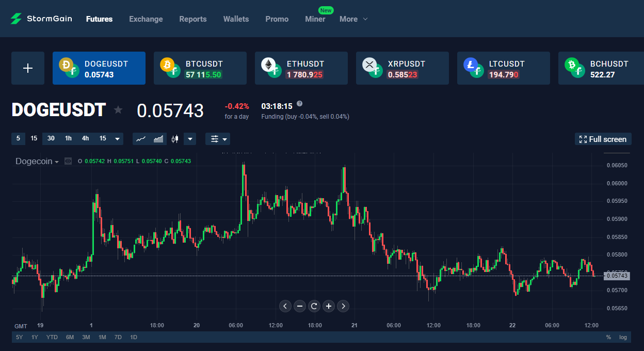Toggle percent scale on price axis
This screenshot has height=351, width=644.
pyautogui.click(x=608, y=337)
